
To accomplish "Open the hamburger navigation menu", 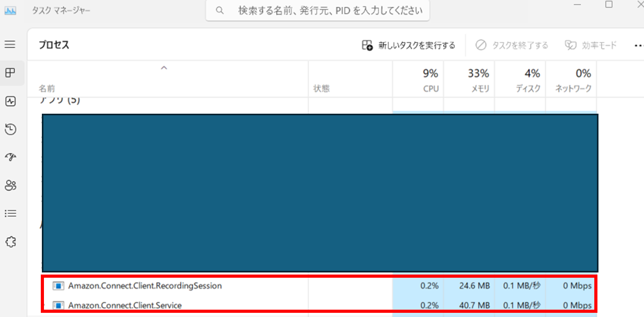I will pos(10,45).
